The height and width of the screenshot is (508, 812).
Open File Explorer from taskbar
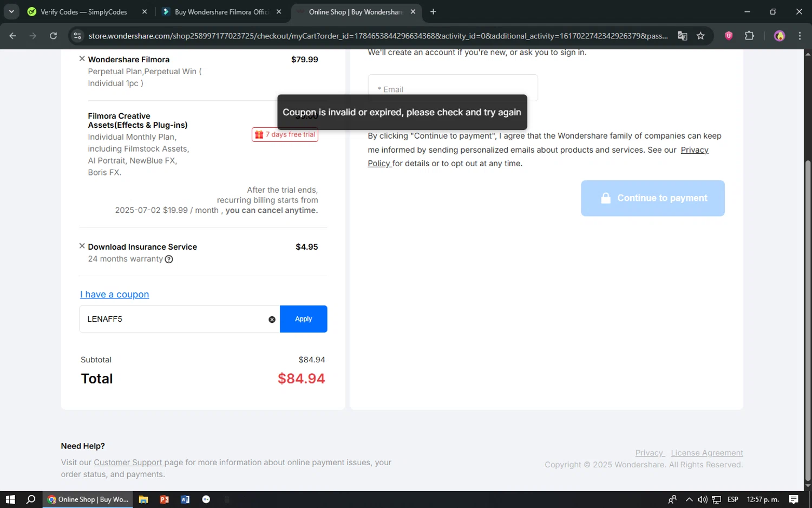pyautogui.click(x=143, y=499)
